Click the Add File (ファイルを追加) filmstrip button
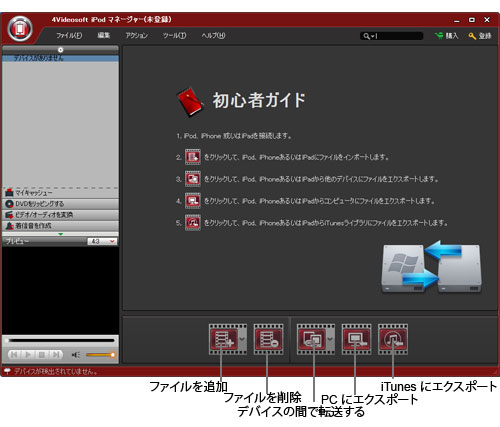500x427 pixels. point(224,339)
